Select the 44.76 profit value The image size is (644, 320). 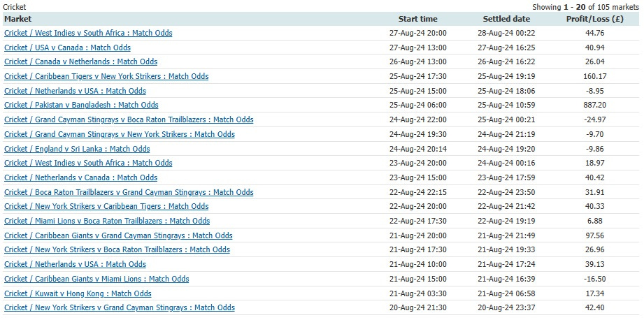pyautogui.click(x=595, y=33)
